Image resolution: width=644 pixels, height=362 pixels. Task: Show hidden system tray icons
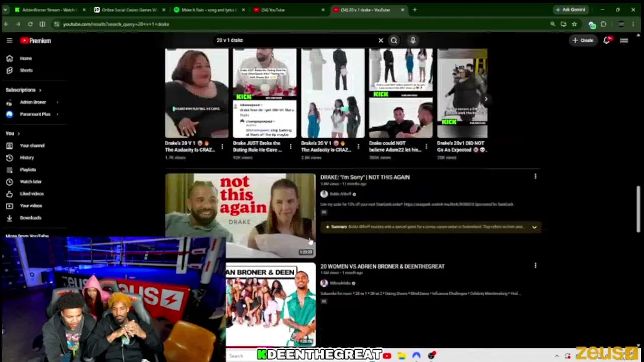click(557, 356)
